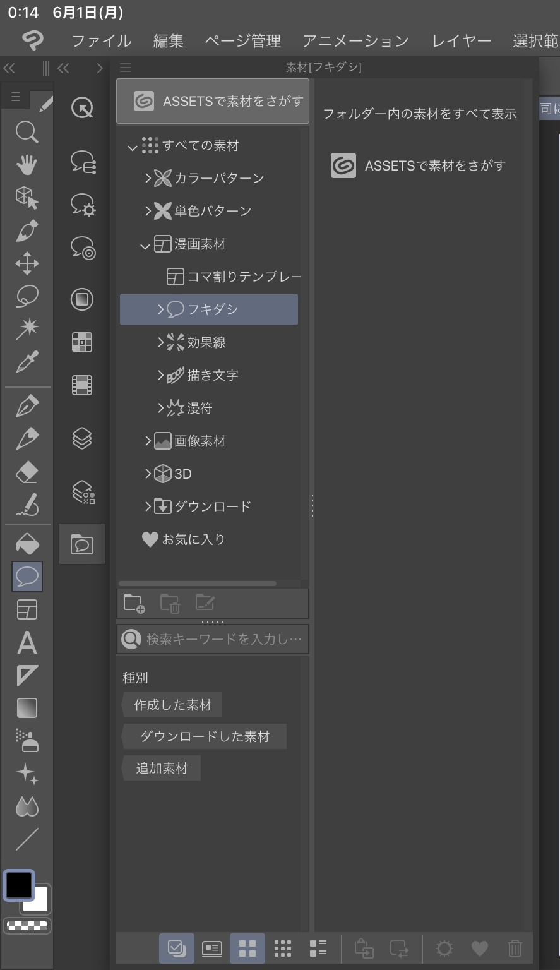Screen dimensions: 560x970
Task: Select the コマ割りテンプレー tree item
Action: [234, 277]
